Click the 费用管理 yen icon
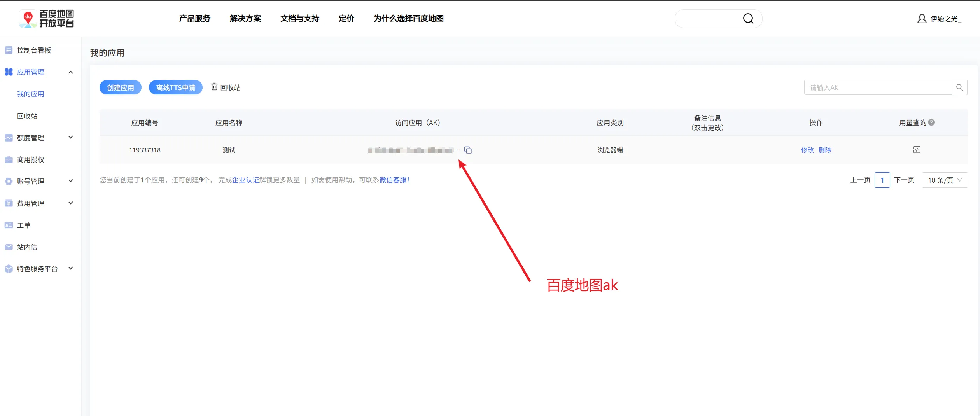This screenshot has width=980, height=416. 9,203
